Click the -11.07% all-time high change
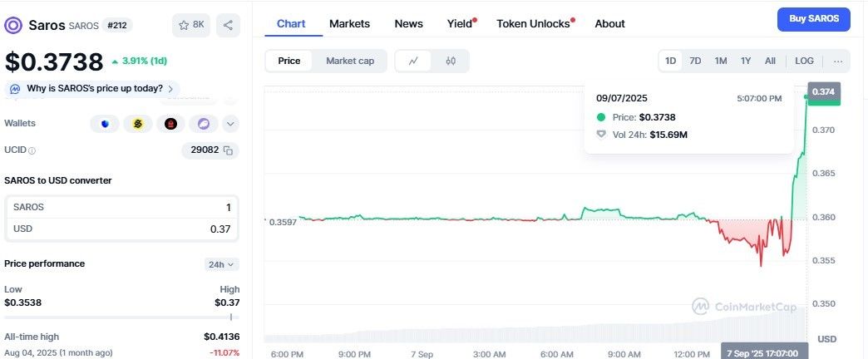The image size is (868, 359). click(x=224, y=353)
